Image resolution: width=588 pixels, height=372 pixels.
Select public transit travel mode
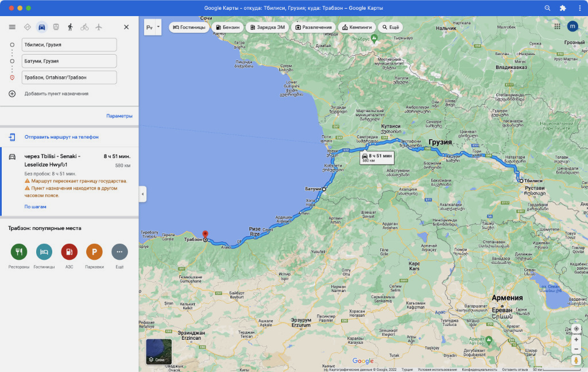[56, 27]
